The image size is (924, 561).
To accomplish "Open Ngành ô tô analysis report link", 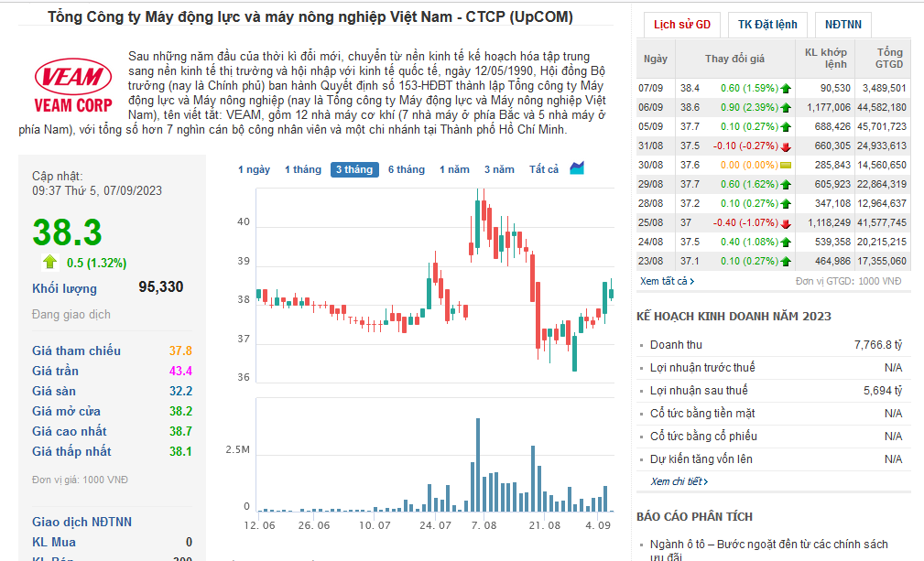I will tap(768, 550).
